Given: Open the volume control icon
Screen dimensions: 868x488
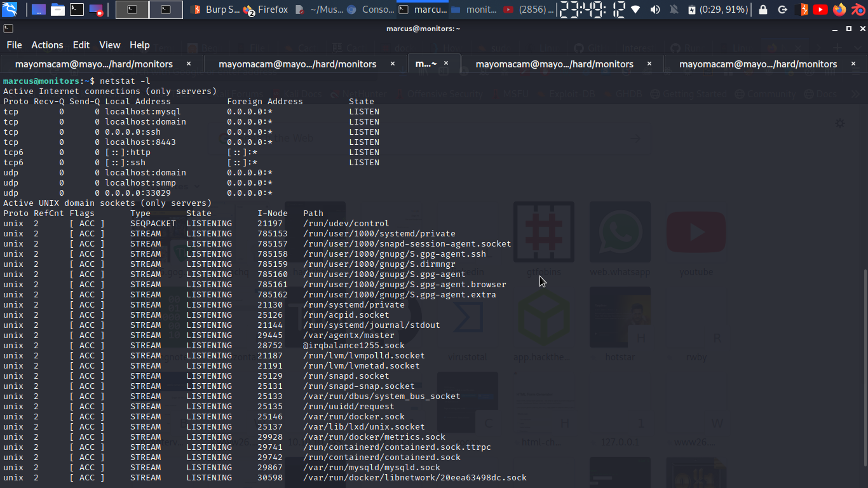Looking at the screenshot, I should pyautogui.click(x=655, y=10).
